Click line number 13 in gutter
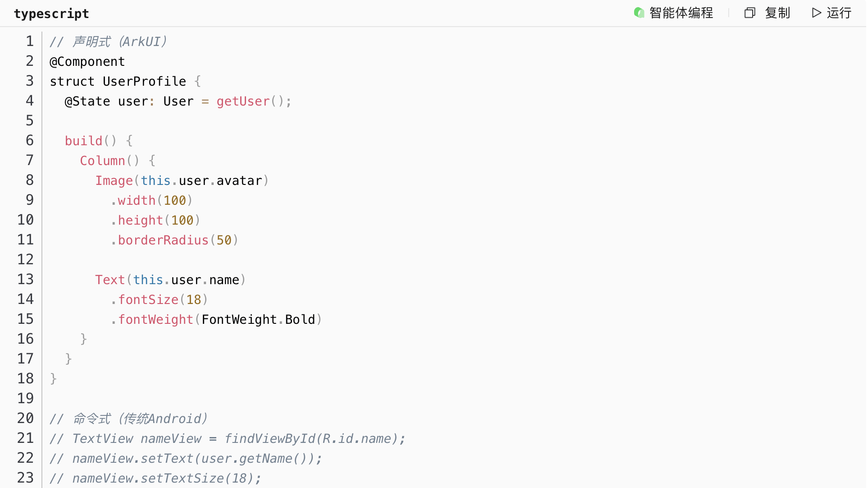 coord(26,280)
